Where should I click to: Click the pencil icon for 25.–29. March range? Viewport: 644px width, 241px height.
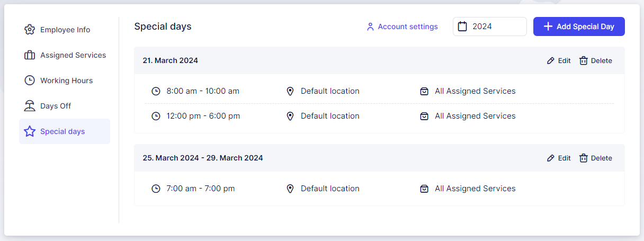[551, 158]
